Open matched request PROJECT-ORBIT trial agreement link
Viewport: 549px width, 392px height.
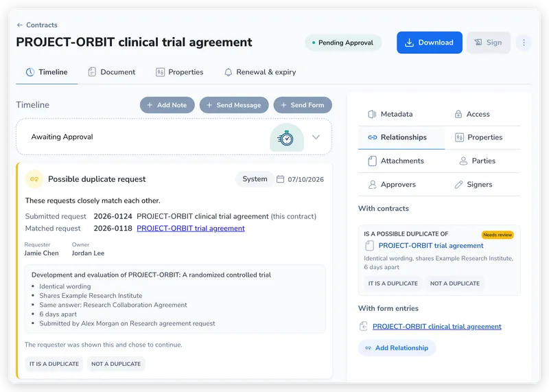[x=191, y=229]
